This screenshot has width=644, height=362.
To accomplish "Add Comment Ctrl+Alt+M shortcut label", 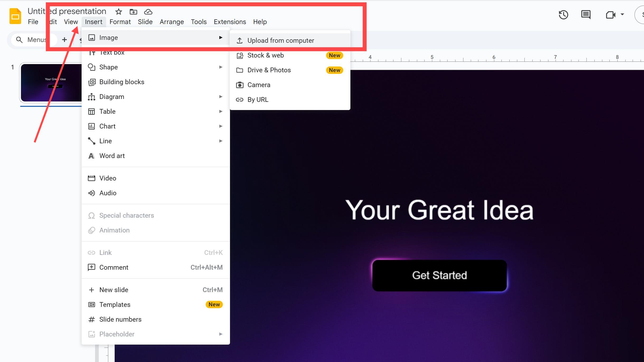I will pos(206,267).
